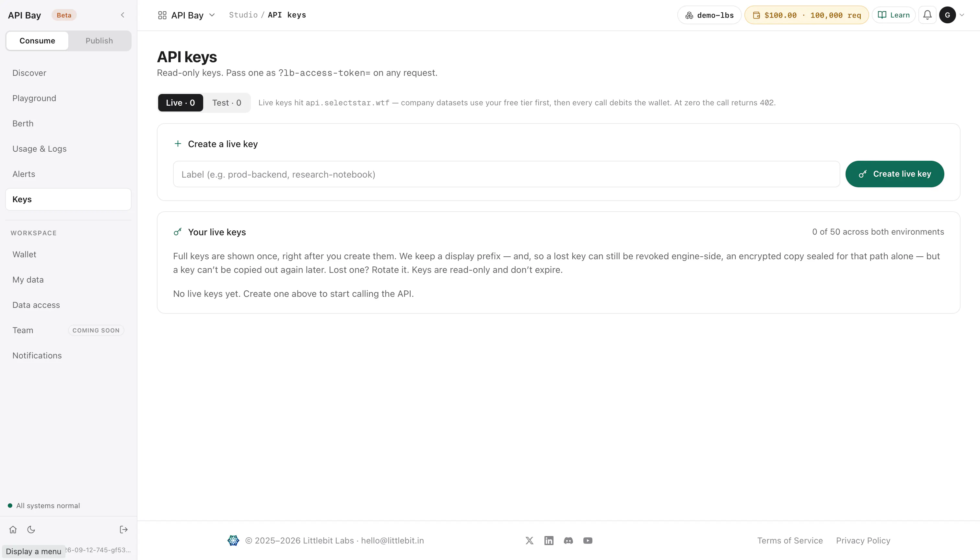Open Data access under Workspace

click(68, 305)
